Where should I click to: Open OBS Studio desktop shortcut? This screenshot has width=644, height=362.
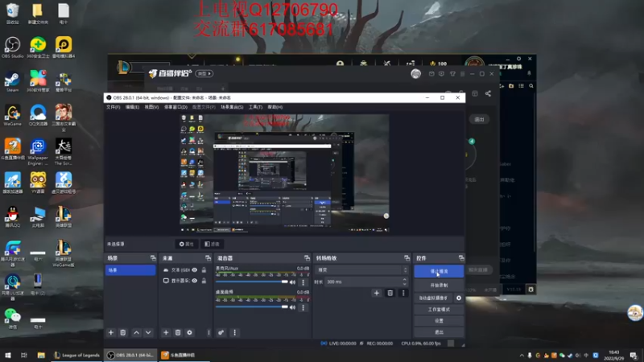[x=12, y=47]
